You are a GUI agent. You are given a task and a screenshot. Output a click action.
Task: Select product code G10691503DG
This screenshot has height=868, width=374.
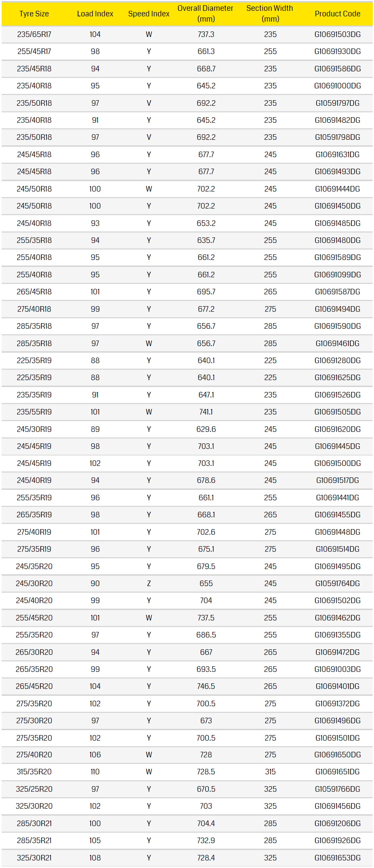337,34
